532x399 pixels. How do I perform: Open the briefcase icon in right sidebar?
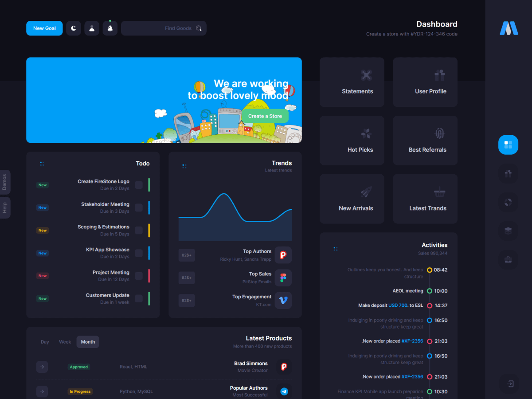(x=508, y=259)
